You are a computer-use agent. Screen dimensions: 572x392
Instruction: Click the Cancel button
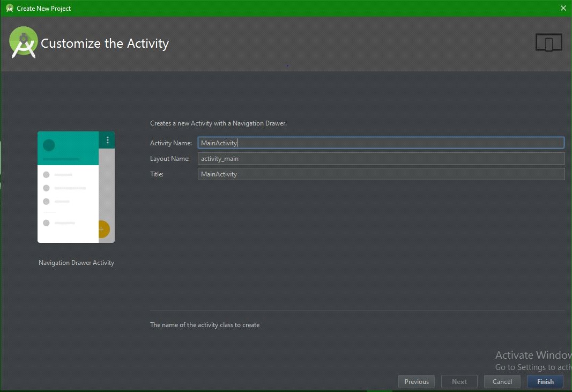click(502, 381)
